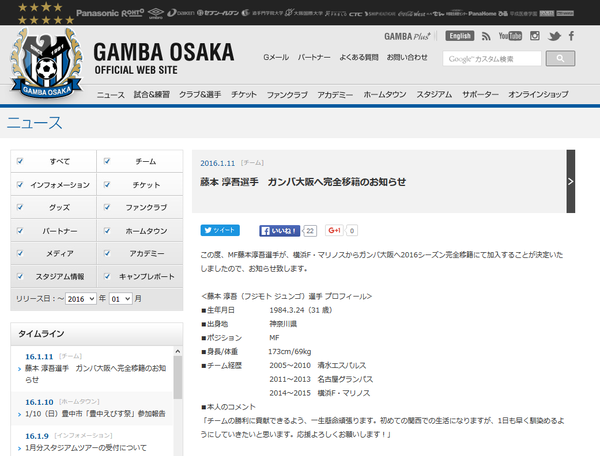The height and width of the screenshot is (456, 600).
Task: Open サポーター navigation item
Action: [480, 94]
